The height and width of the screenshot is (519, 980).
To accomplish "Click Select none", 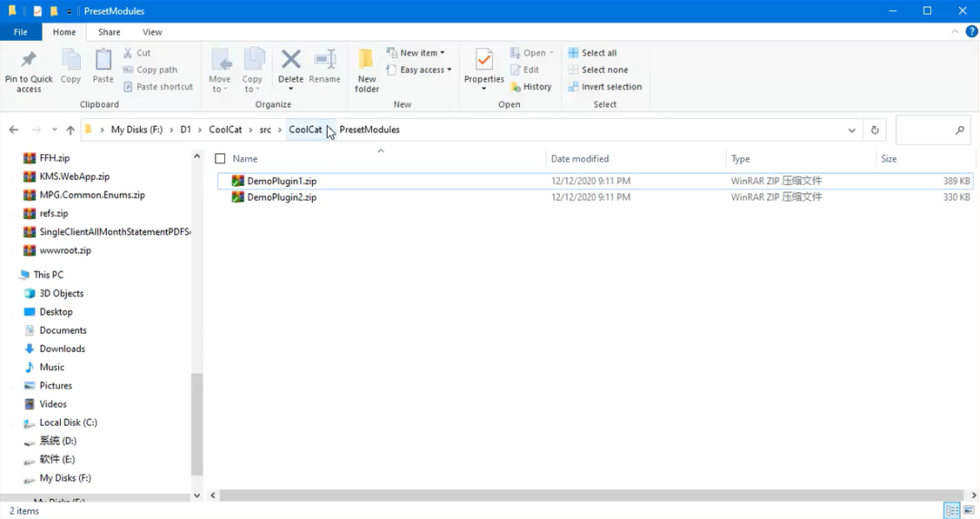I will [597, 69].
